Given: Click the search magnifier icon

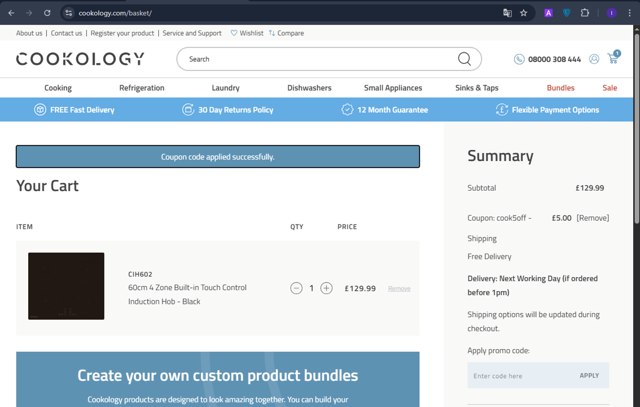Looking at the screenshot, I should pos(464,59).
